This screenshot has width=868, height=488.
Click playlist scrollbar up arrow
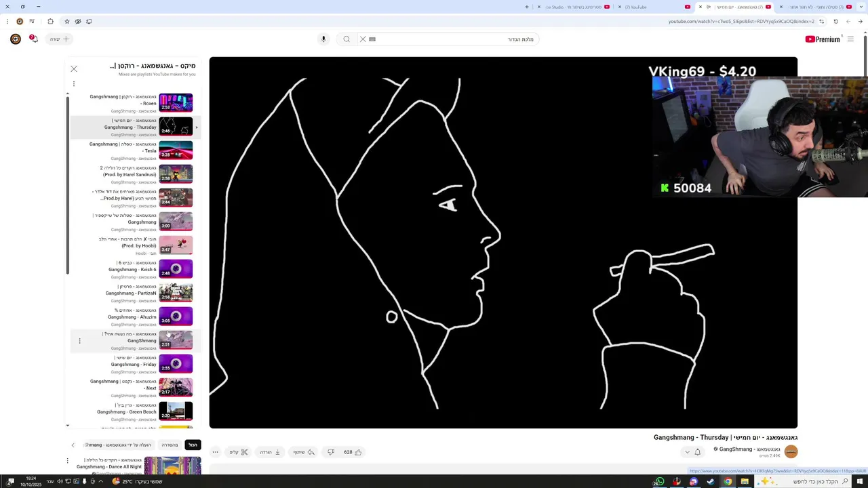[x=68, y=94]
